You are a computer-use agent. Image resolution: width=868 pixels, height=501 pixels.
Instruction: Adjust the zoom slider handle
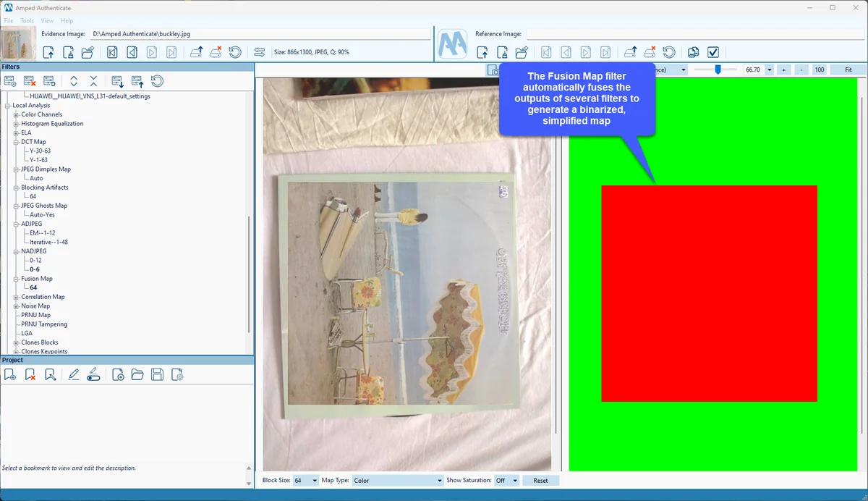718,70
